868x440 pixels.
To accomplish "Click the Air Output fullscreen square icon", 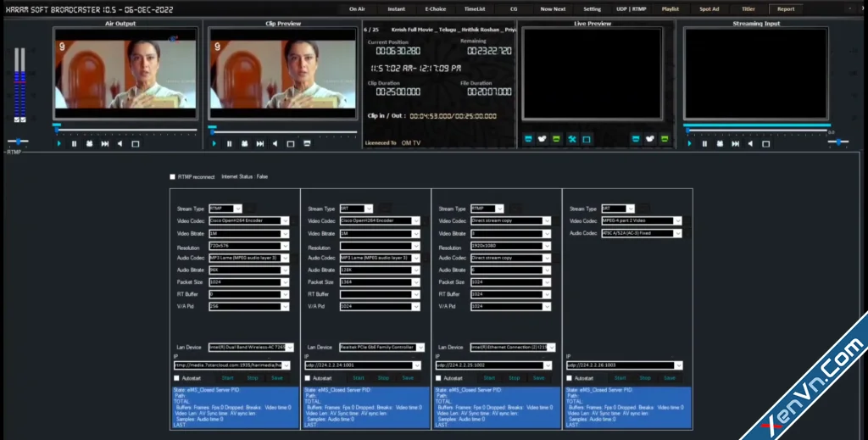I will 135,144.
